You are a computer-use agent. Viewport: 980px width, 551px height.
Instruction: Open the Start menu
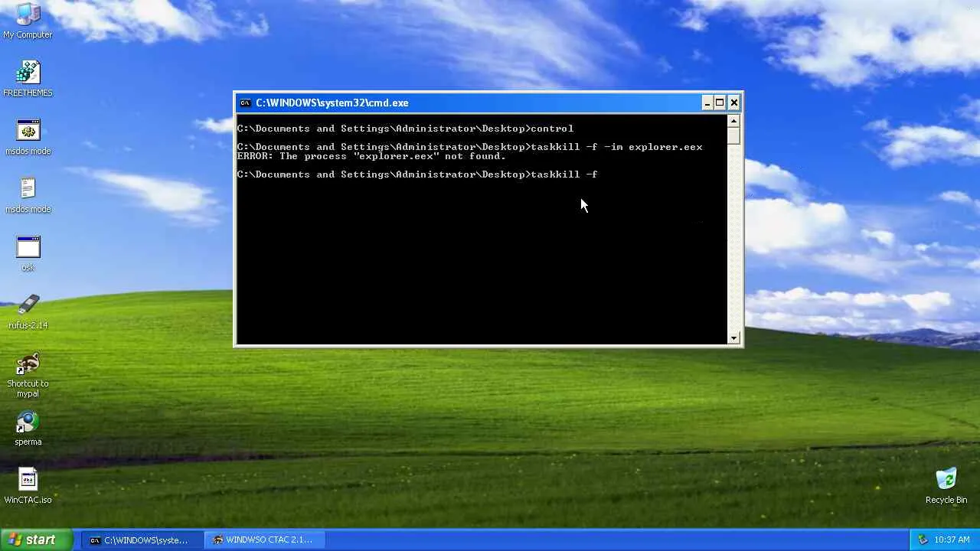coord(36,540)
